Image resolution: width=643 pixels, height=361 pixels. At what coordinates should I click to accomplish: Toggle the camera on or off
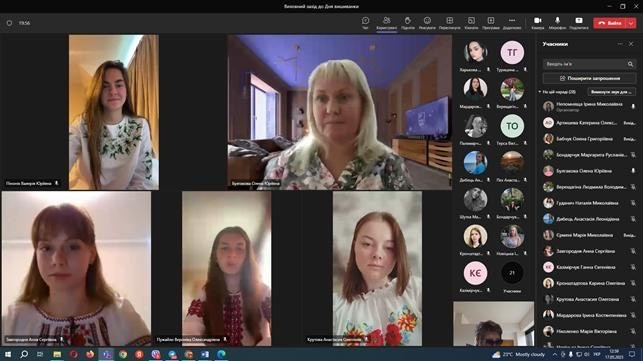coord(538,23)
